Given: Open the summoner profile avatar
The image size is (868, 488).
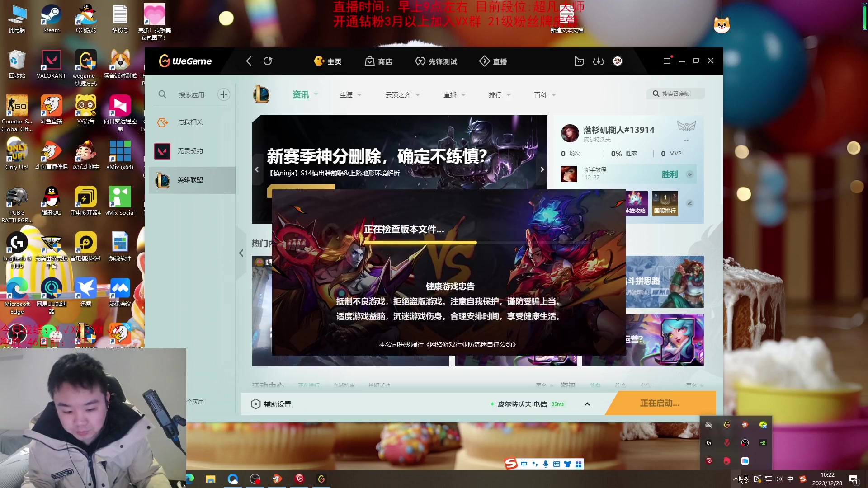Looking at the screenshot, I should 570,133.
